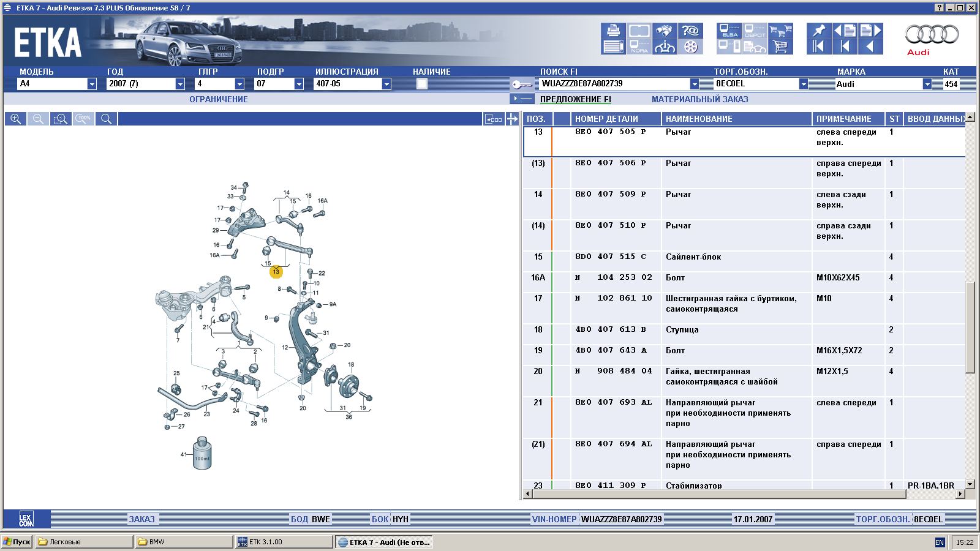Click the horizontal scroll right arrow

(x=960, y=493)
